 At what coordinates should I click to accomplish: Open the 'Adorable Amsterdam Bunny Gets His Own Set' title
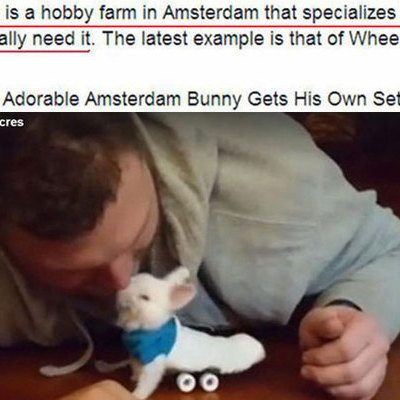[x=202, y=99]
